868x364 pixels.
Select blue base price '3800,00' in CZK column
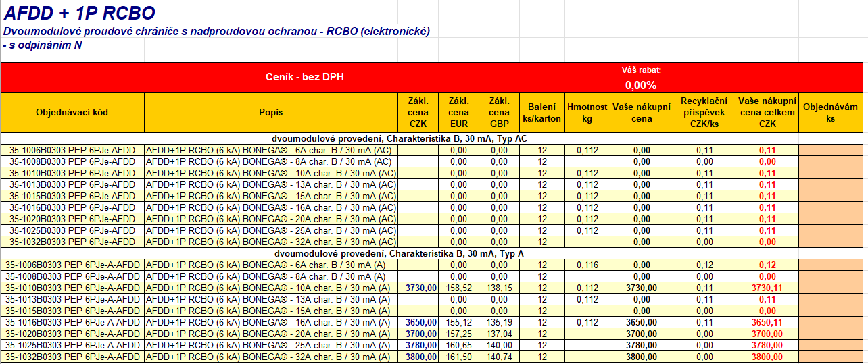pyautogui.click(x=418, y=357)
